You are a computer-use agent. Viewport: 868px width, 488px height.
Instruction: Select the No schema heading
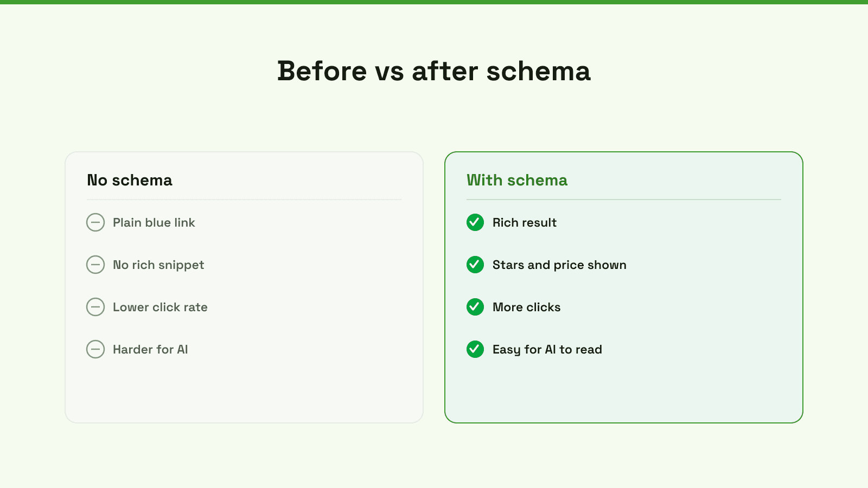point(130,180)
